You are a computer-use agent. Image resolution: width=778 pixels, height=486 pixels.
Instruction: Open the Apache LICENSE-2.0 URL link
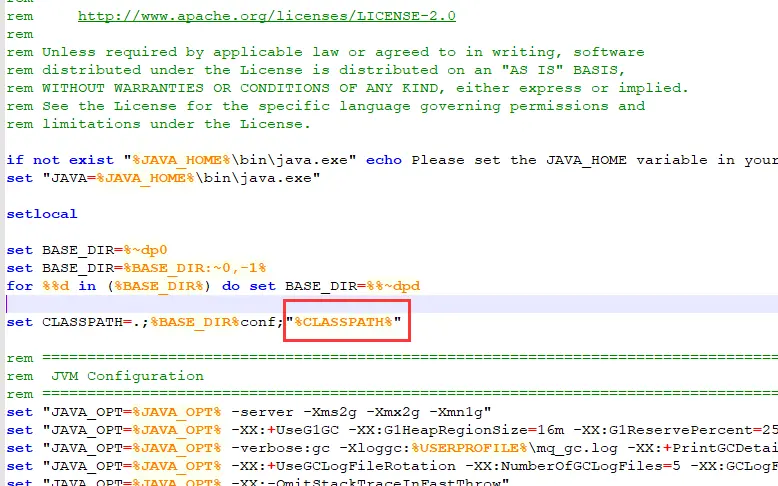[268, 16]
